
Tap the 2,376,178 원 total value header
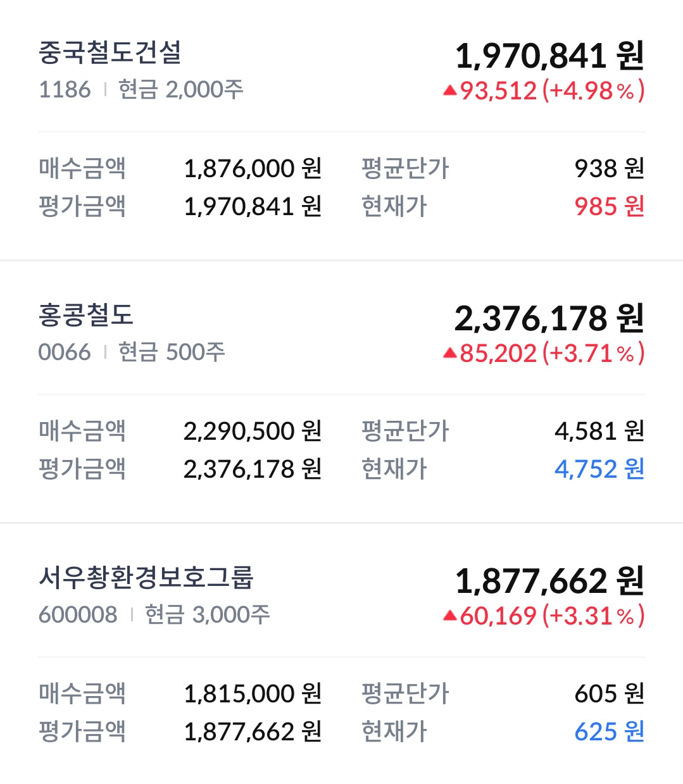549,318
